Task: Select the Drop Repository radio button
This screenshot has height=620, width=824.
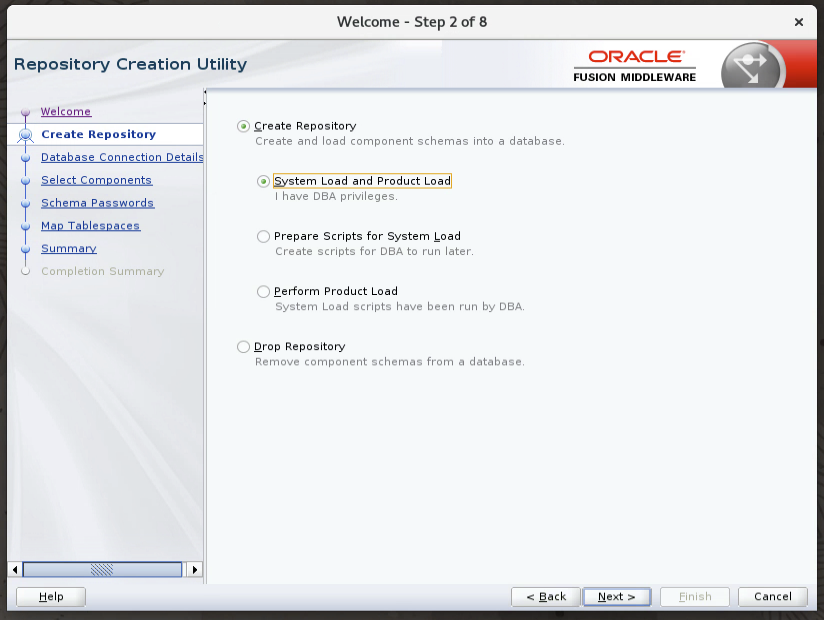Action: (243, 347)
